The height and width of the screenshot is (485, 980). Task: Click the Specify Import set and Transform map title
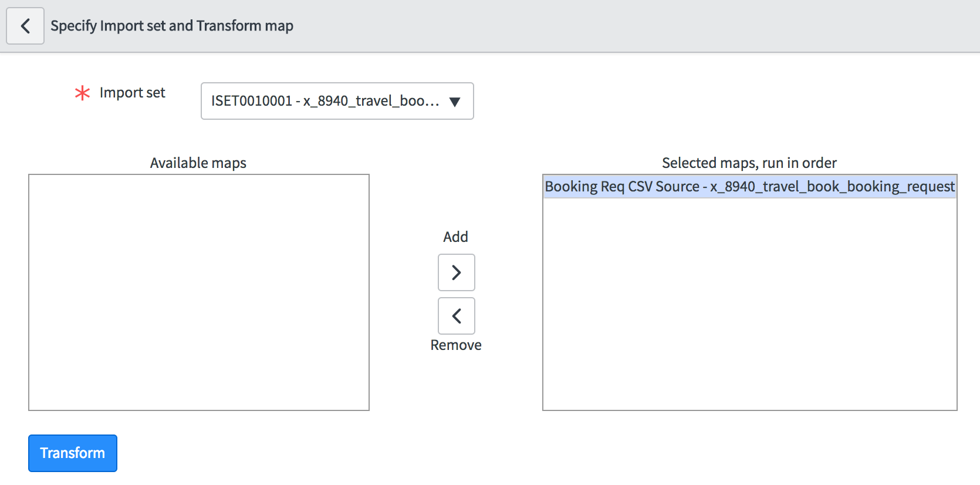click(x=172, y=26)
